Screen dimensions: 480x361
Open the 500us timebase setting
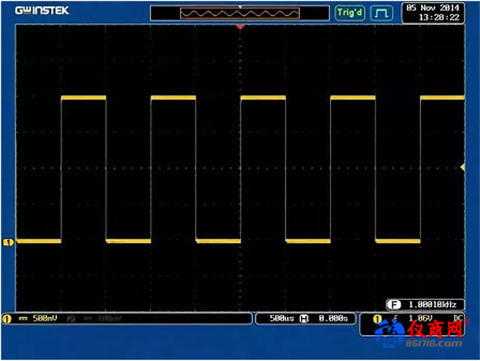tap(282, 318)
